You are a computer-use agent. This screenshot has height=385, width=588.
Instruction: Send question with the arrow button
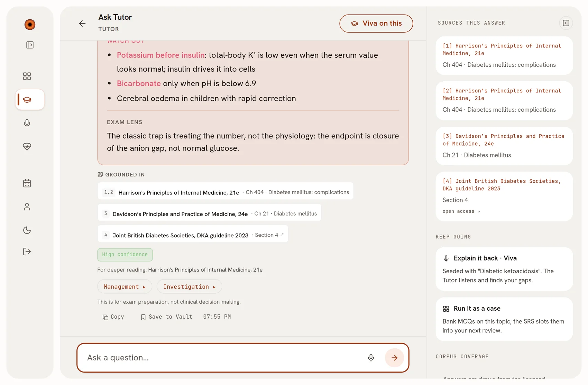[x=394, y=358]
